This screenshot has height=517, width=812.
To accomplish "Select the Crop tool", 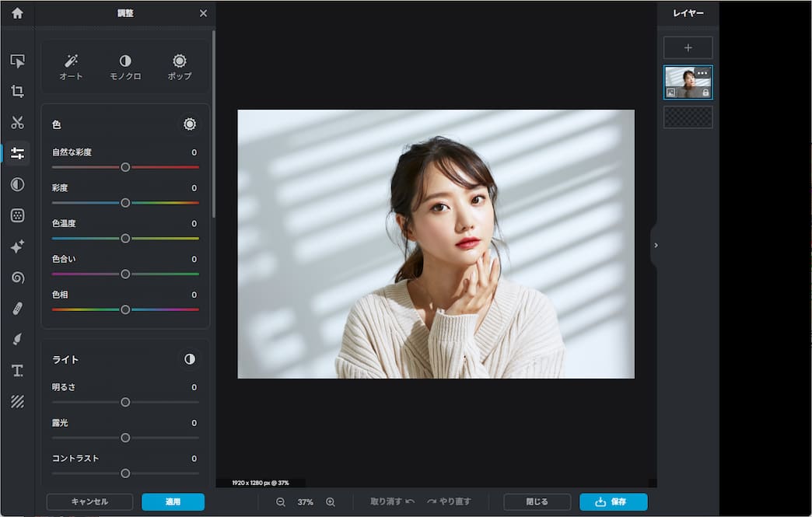I will tap(18, 92).
